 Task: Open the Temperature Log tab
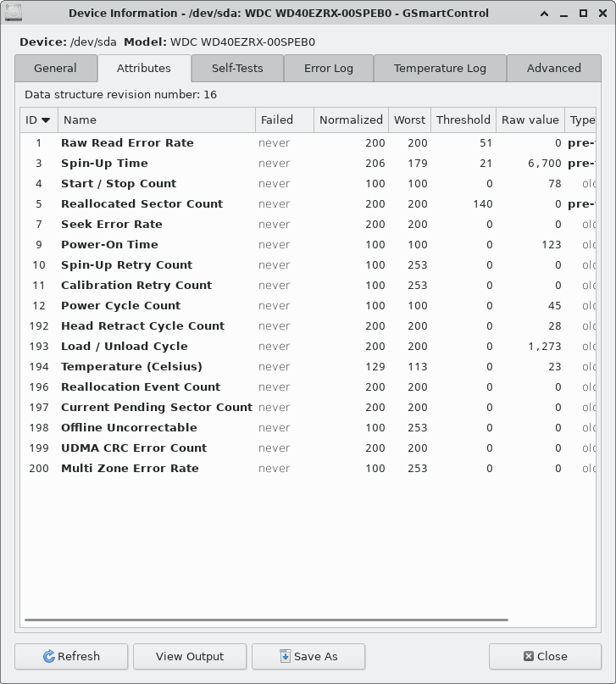click(x=440, y=68)
